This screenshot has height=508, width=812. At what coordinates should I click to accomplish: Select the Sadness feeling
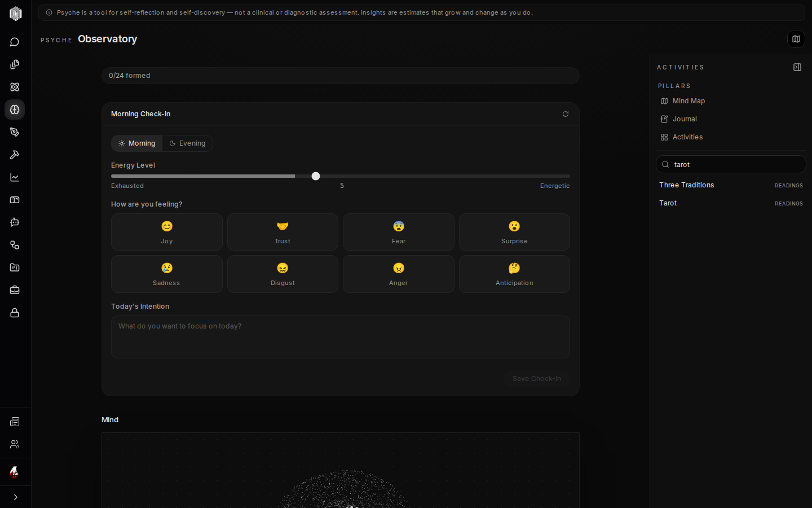[x=167, y=274]
